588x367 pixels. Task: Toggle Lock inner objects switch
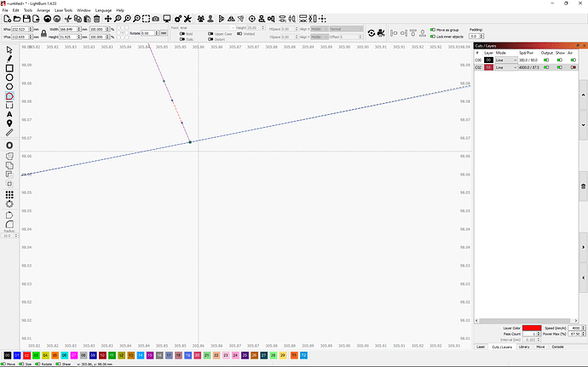pyautogui.click(x=432, y=37)
